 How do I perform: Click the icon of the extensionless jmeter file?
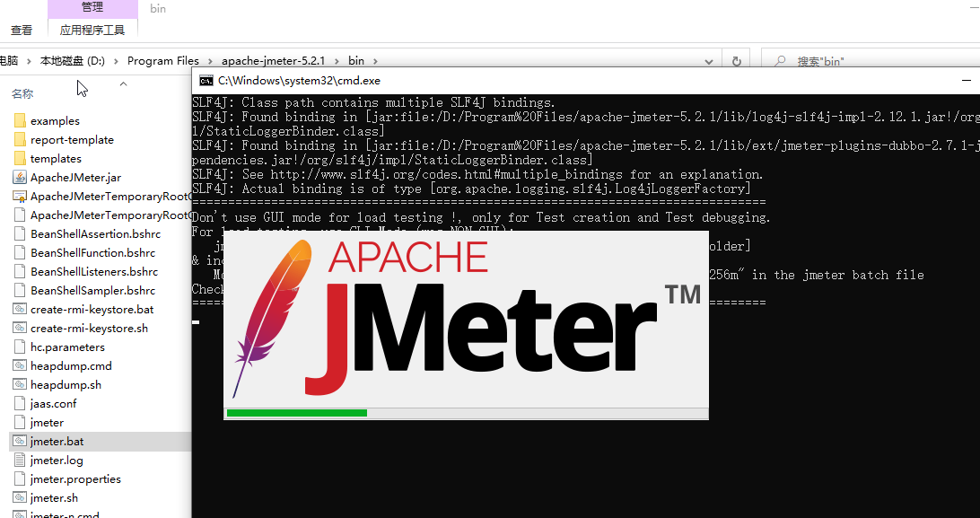coord(20,423)
